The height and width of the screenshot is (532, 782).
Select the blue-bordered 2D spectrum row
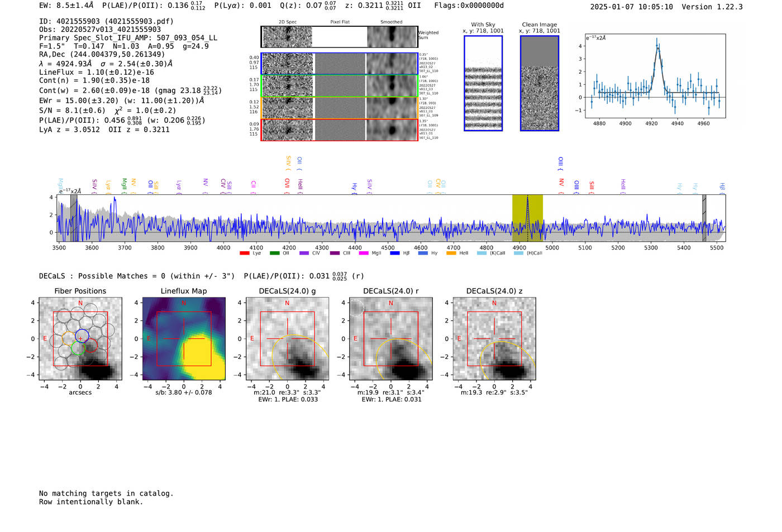(x=340, y=64)
